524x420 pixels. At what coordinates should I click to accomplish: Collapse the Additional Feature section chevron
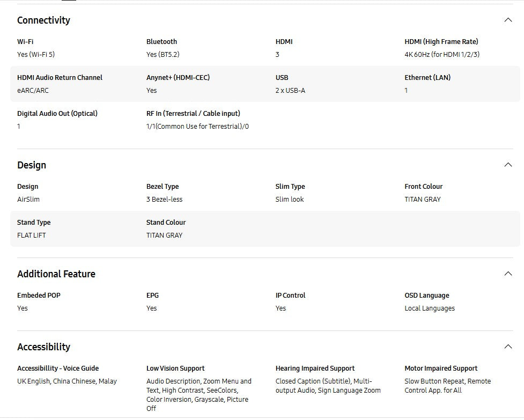[508, 274]
